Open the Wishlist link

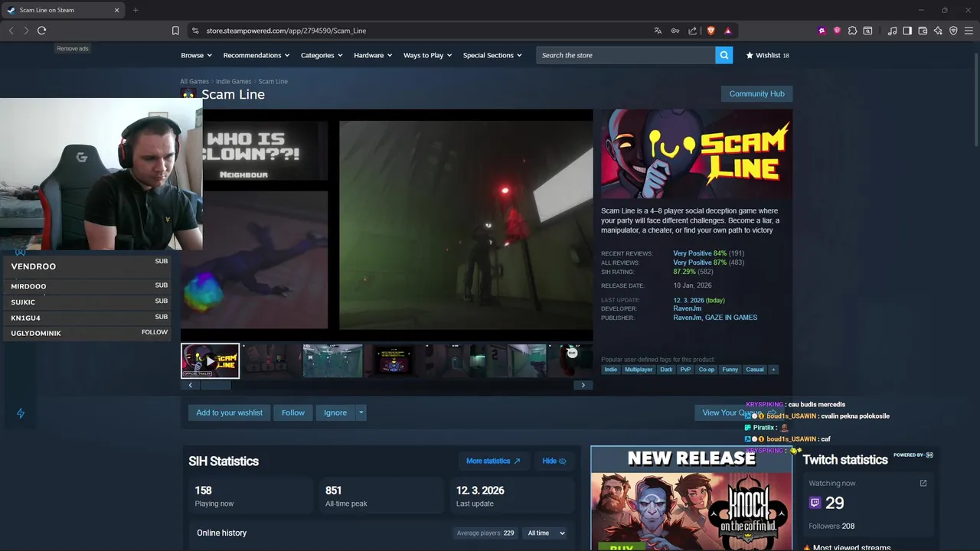[x=767, y=55]
